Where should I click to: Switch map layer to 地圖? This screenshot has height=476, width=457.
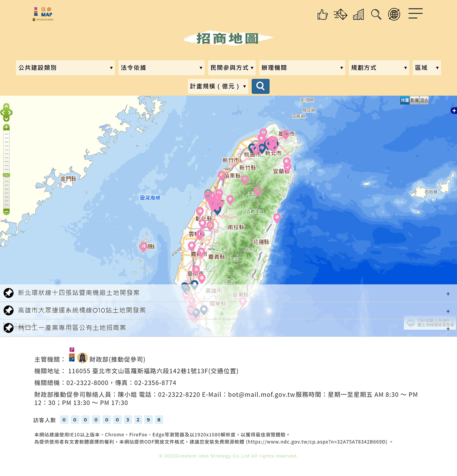405,100
